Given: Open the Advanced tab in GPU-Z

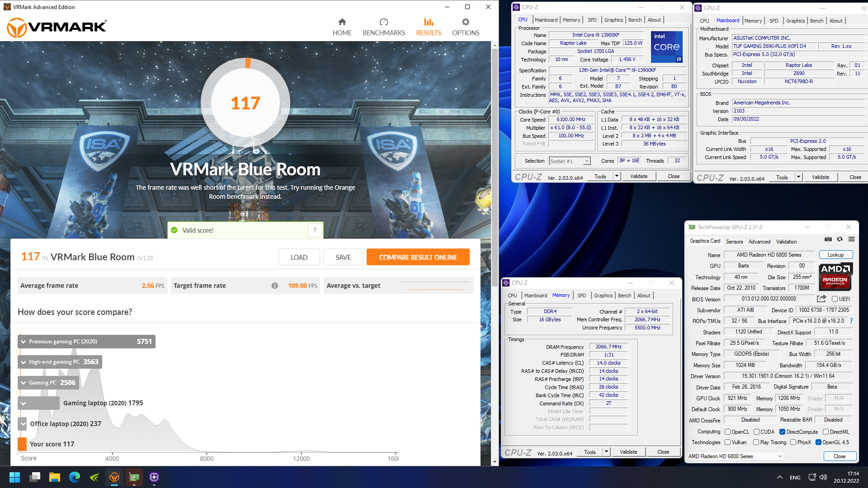Looking at the screenshot, I should [x=759, y=242].
